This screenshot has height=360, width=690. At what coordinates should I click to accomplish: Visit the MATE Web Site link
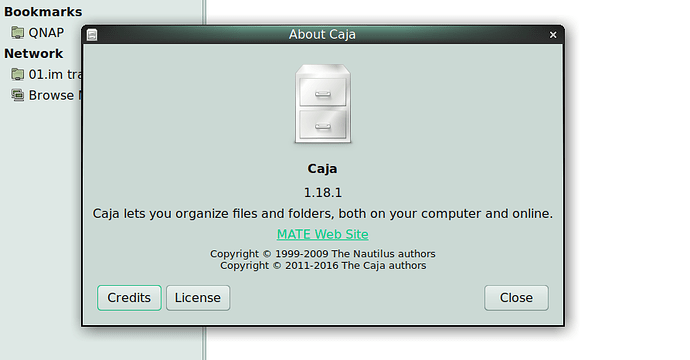pyautogui.click(x=323, y=234)
